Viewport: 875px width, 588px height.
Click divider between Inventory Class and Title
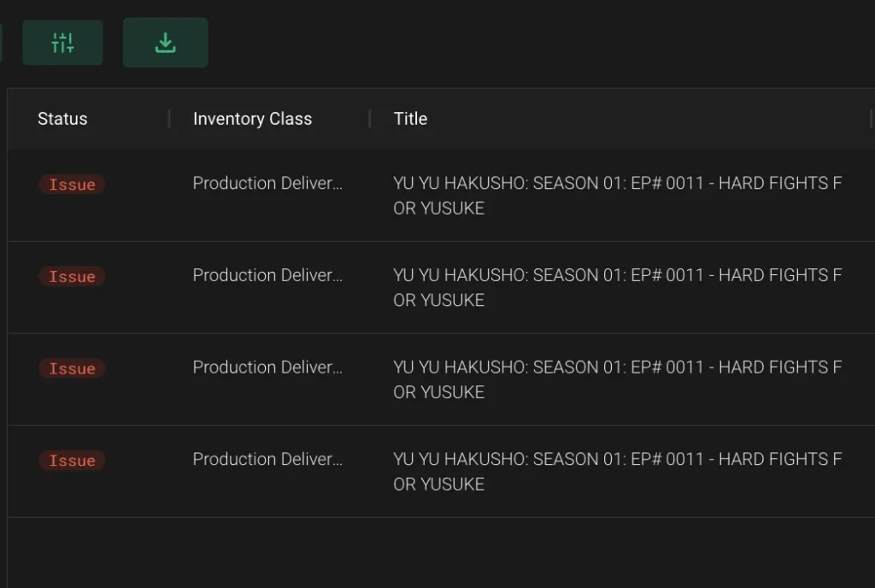coord(370,119)
